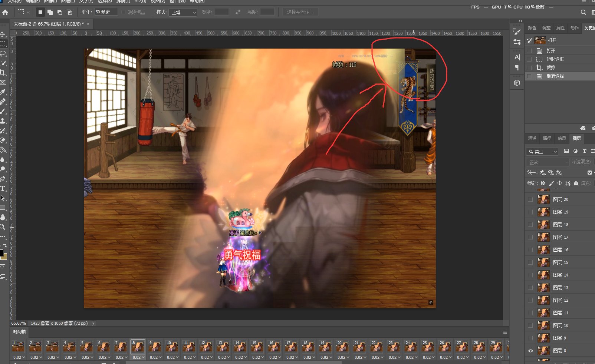
Task: Select the Blur tool
Action: point(3,159)
